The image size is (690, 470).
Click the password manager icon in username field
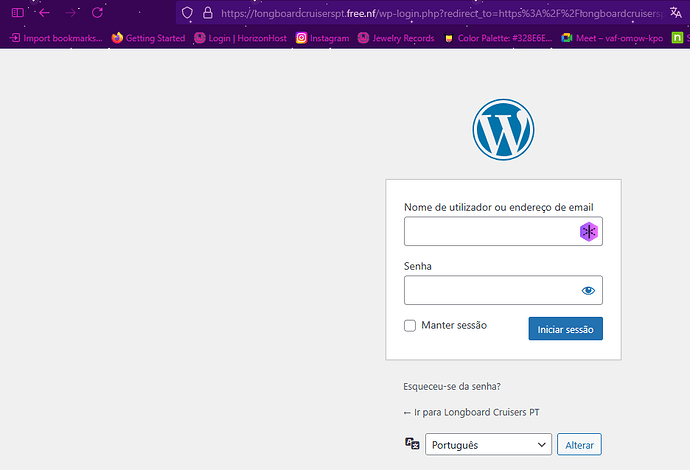click(589, 231)
